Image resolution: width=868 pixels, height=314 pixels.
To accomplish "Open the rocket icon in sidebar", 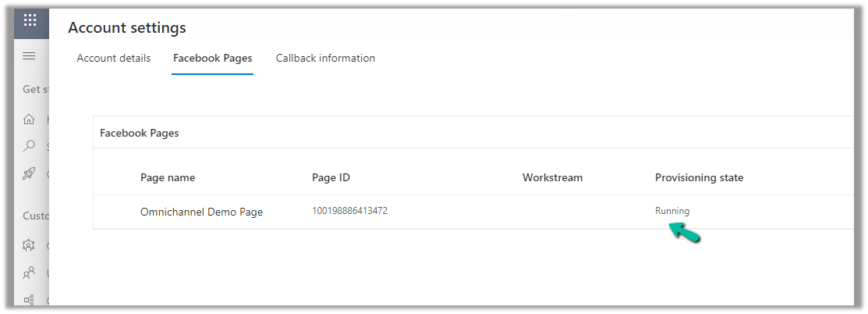I will coord(29,173).
